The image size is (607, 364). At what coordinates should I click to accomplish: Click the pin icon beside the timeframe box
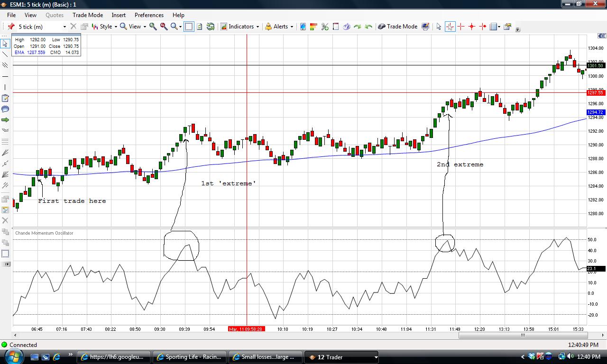tap(11, 27)
